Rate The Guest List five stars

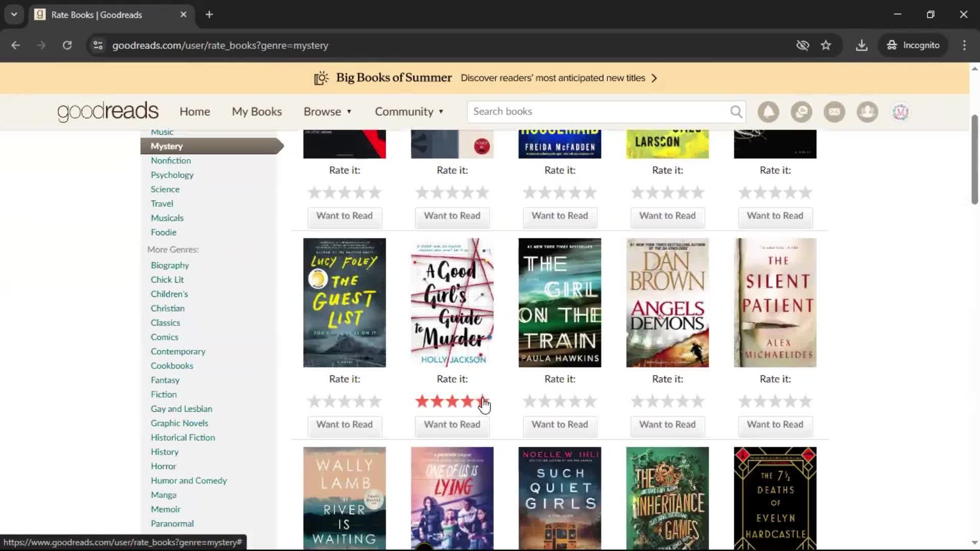pyautogui.click(x=375, y=402)
